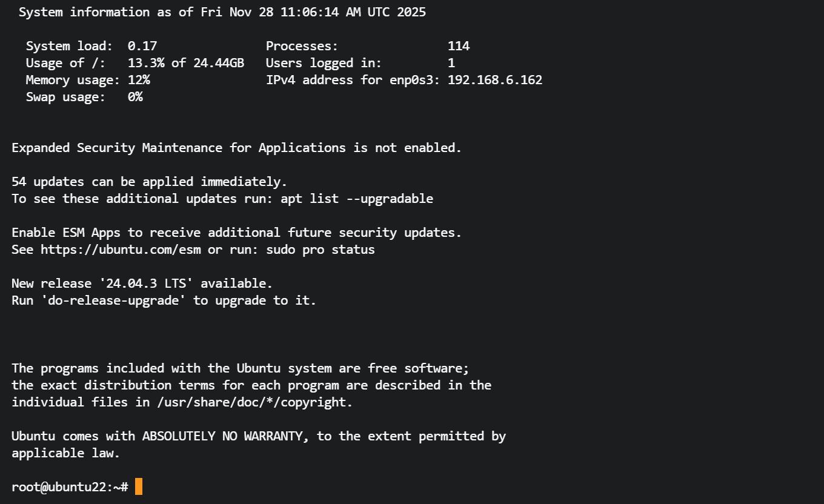Image resolution: width=824 pixels, height=504 pixels.
Task: Click the Processes count 114
Action: [459, 46]
